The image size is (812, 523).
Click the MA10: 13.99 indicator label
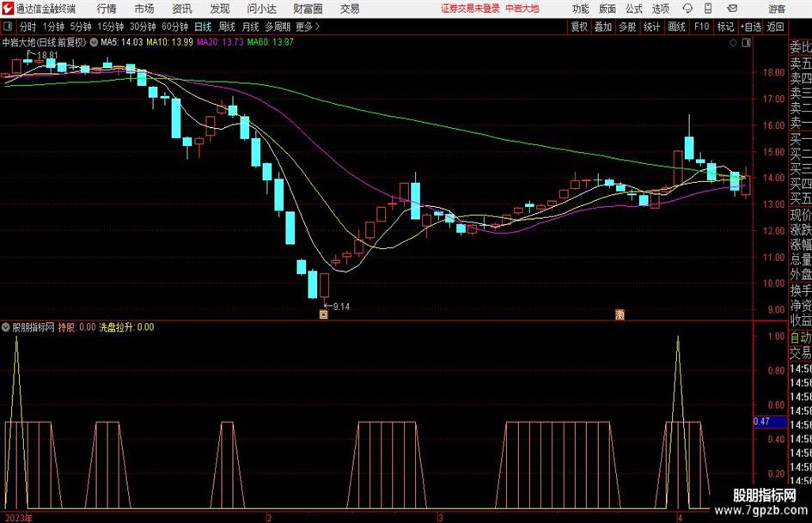coord(170,42)
